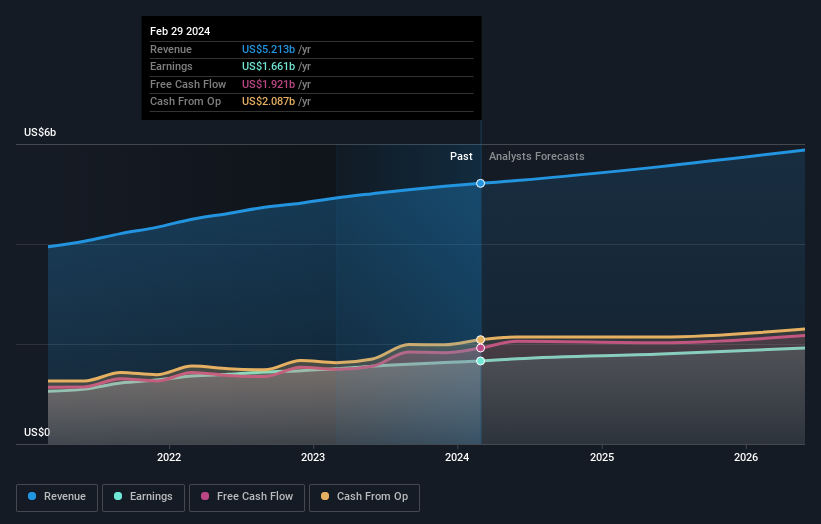Image resolution: width=821 pixels, height=524 pixels.
Task: Click the 2022 x-axis label
Action: pyautogui.click(x=169, y=457)
